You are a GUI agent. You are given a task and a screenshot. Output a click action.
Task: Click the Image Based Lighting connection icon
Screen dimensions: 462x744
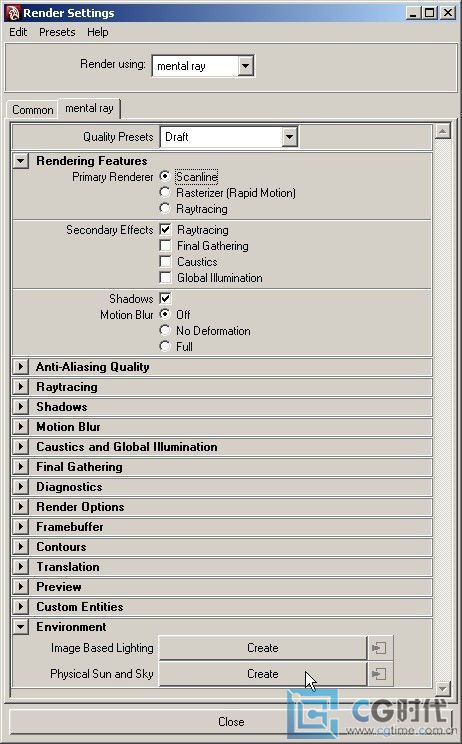pos(379,648)
